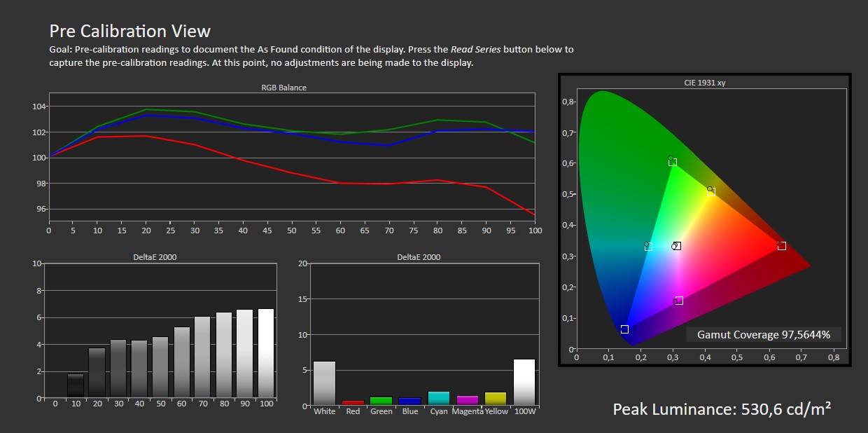Screen dimensions: 868x433
Task: Click the Gamut Coverage 97,5644% label
Action: pyautogui.click(x=763, y=335)
